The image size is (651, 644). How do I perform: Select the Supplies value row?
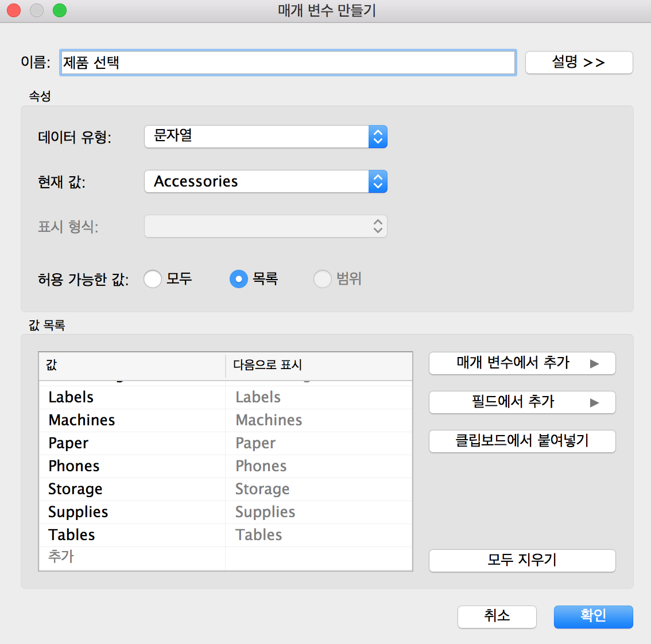pyautogui.click(x=132, y=512)
